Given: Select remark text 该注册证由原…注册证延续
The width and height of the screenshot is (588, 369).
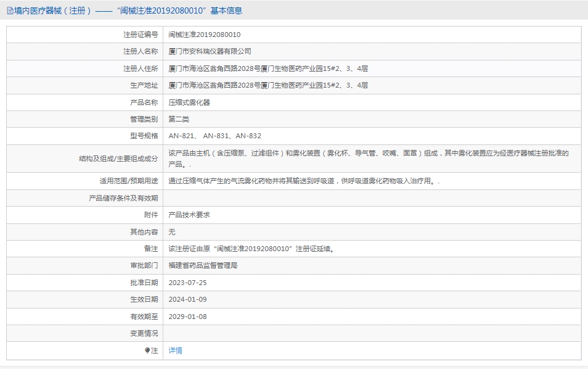Looking at the screenshot, I should pos(251,249).
